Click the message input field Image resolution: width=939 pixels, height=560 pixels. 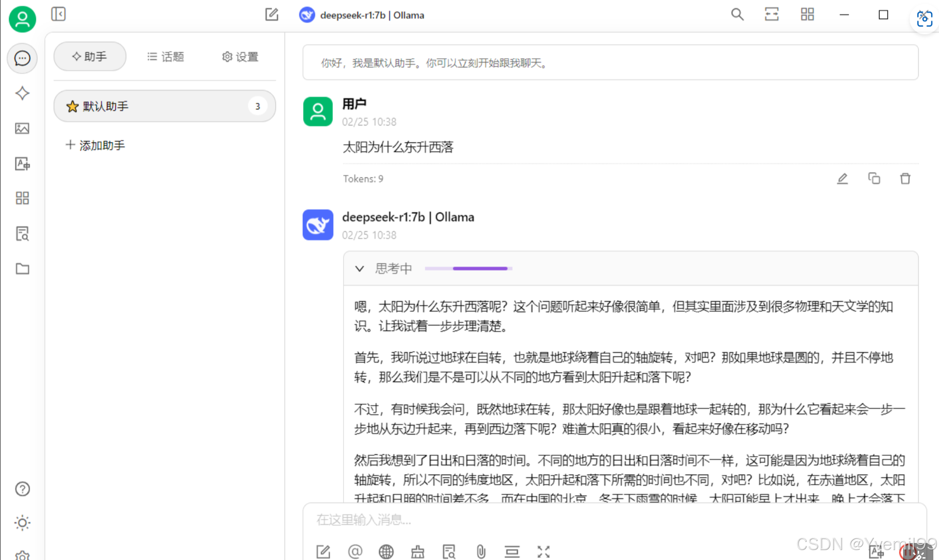click(567, 520)
